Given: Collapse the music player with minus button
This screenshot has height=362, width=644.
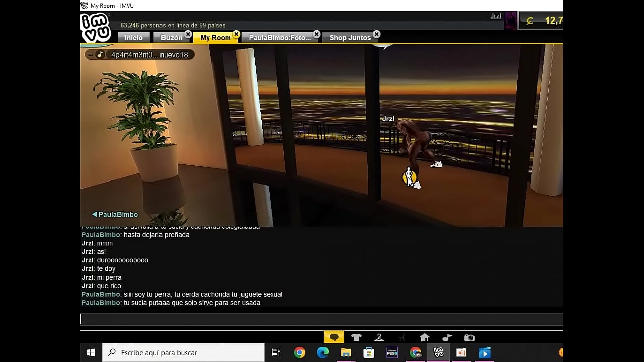Looking at the screenshot, I should [x=90, y=55].
